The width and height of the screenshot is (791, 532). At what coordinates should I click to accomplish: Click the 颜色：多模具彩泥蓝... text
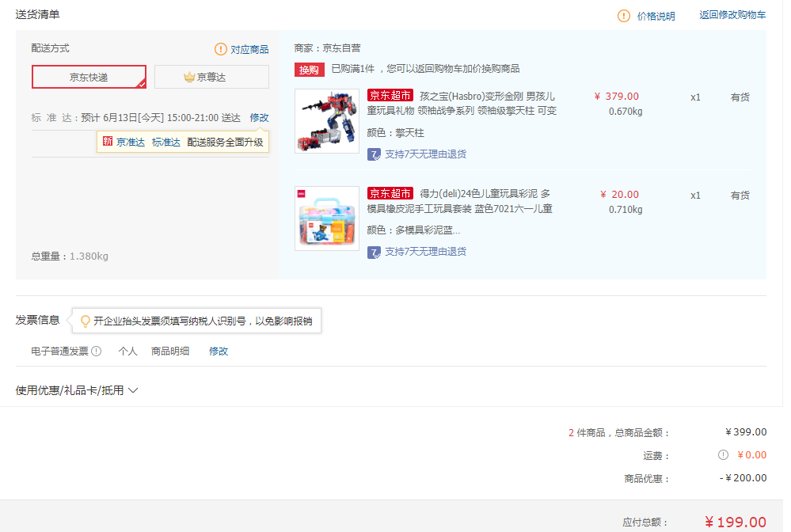point(413,230)
